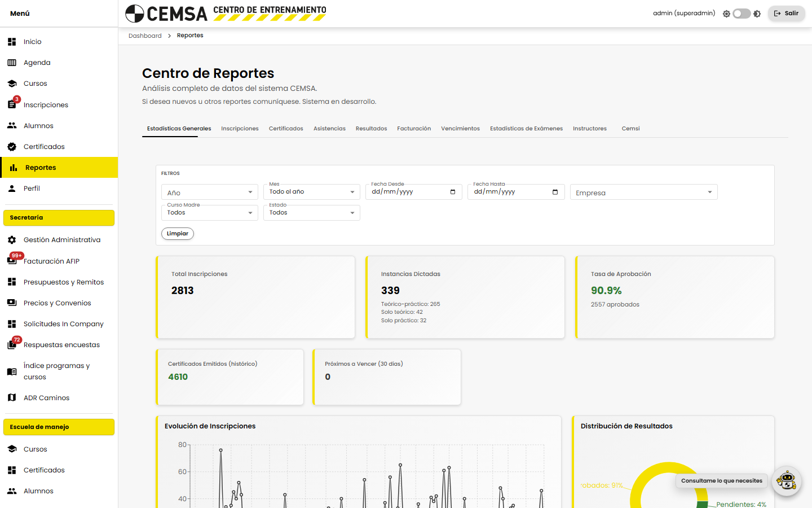Click the Dashboard breadcrumb link
Viewport: 812px width, 508px height.
(x=145, y=36)
